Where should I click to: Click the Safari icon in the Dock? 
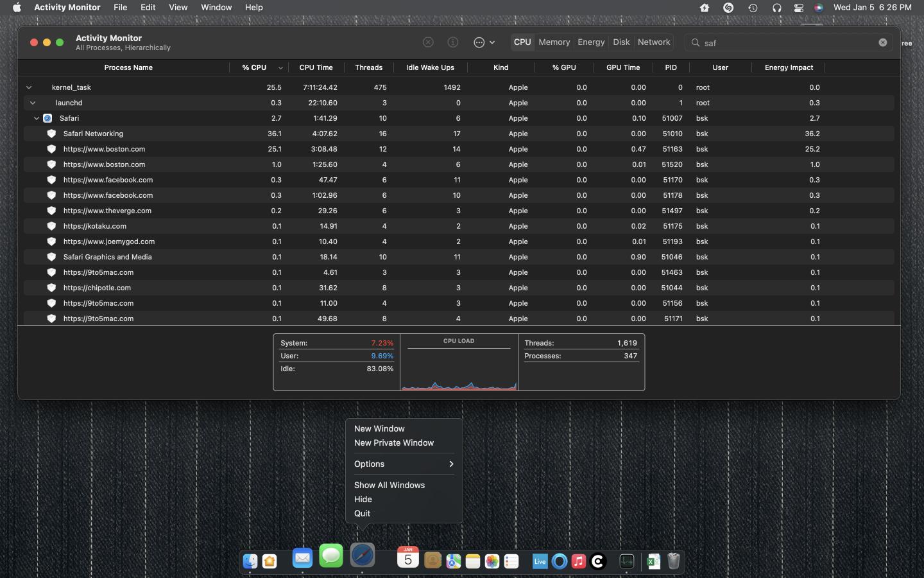(363, 555)
